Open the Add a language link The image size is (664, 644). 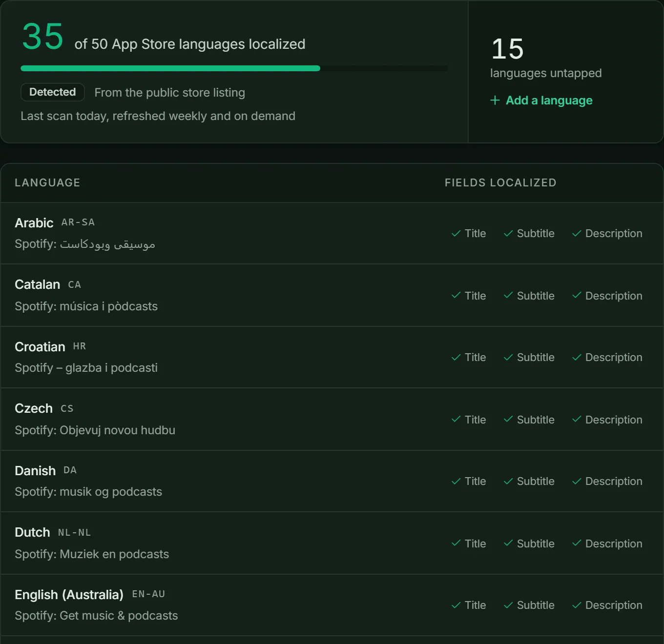tap(541, 101)
